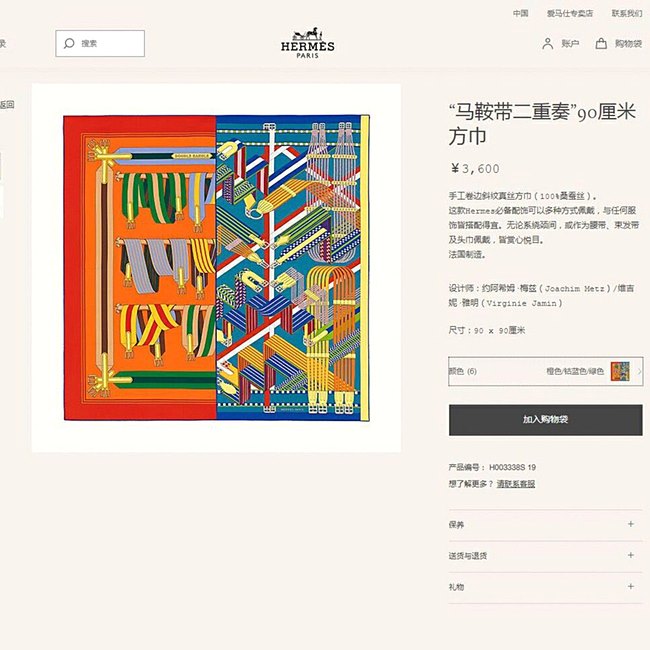Viewport: 650px width, 650px height.
Task: Click the chevron arrow in color selector
Action: click(x=639, y=371)
